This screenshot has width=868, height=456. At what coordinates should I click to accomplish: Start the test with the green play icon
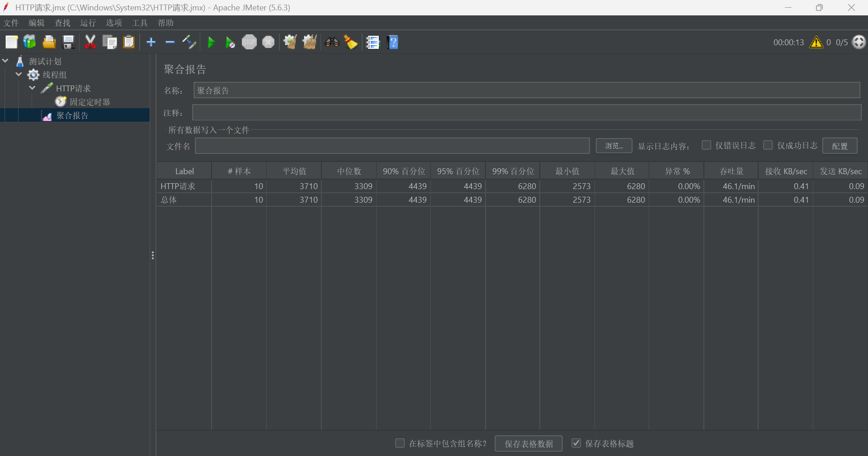tap(211, 42)
